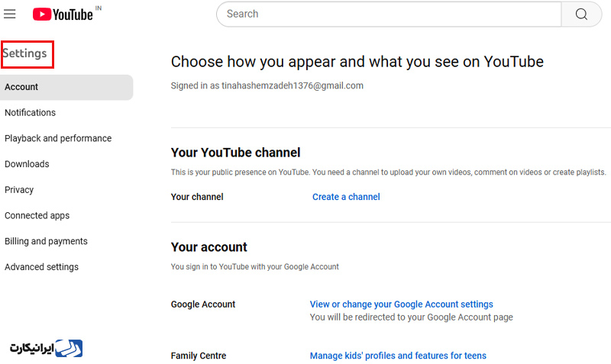Open Playback and performance settings
Viewport: 611px width, 364px height.
pos(58,138)
